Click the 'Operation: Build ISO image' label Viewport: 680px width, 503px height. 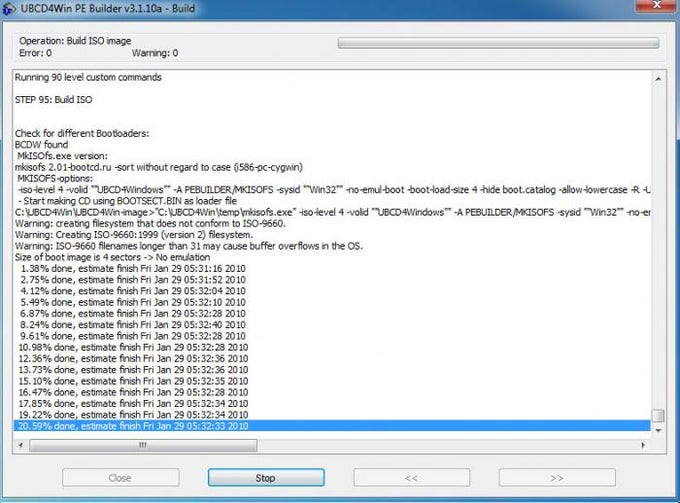pos(75,41)
